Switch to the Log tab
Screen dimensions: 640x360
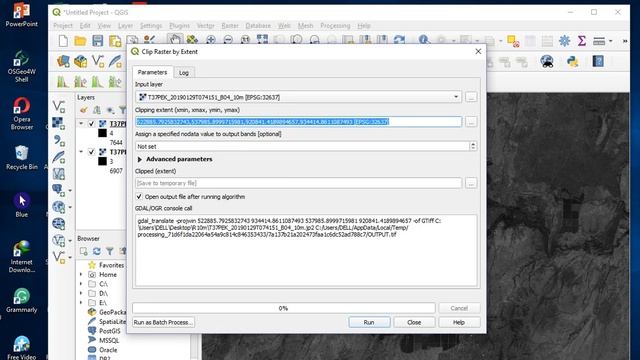(184, 73)
